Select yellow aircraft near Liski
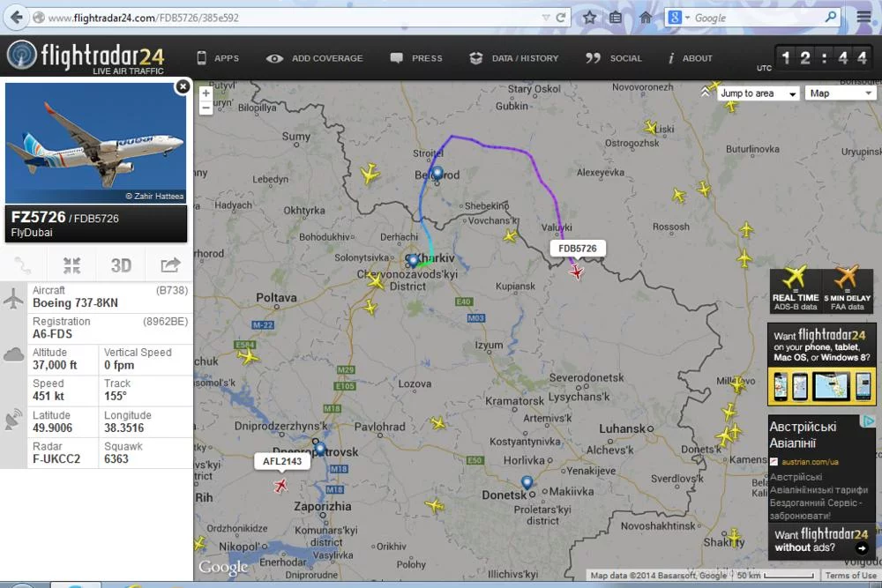Image resolution: width=882 pixels, height=588 pixels. [x=651, y=128]
